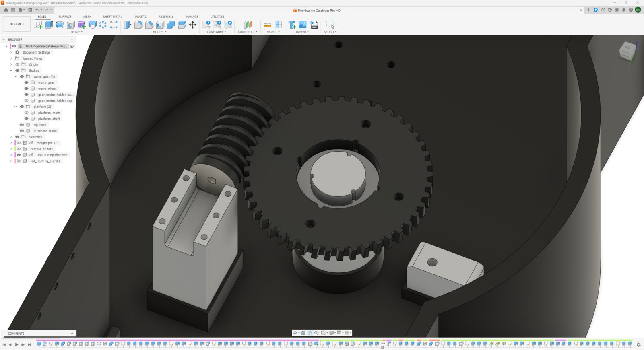This screenshot has height=350, width=644.
Task: Click the Pan hand tool
Action: 310,333
